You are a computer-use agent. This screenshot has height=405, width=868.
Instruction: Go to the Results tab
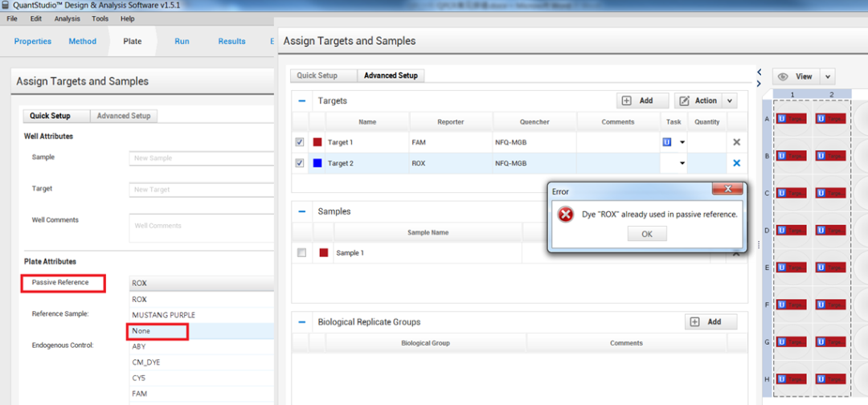pos(232,41)
